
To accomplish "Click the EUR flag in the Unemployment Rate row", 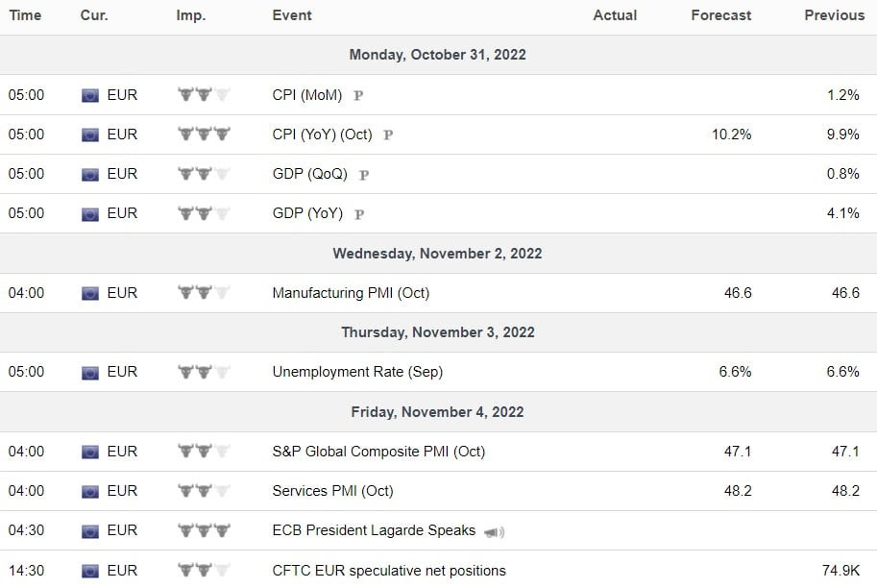I will [90, 372].
